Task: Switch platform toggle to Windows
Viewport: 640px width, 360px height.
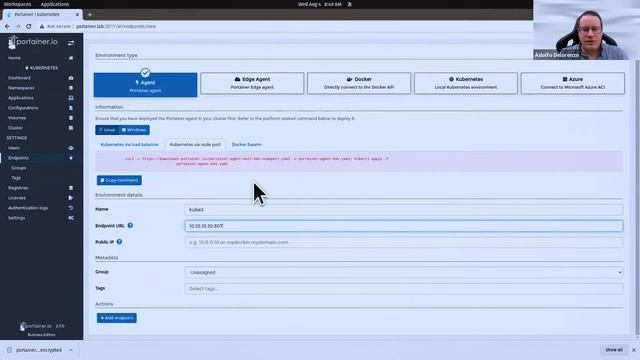Action: coord(134,130)
